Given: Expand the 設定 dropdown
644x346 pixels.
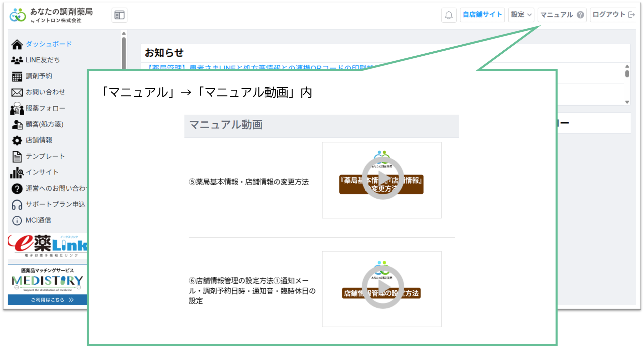Looking at the screenshot, I should [521, 15].
